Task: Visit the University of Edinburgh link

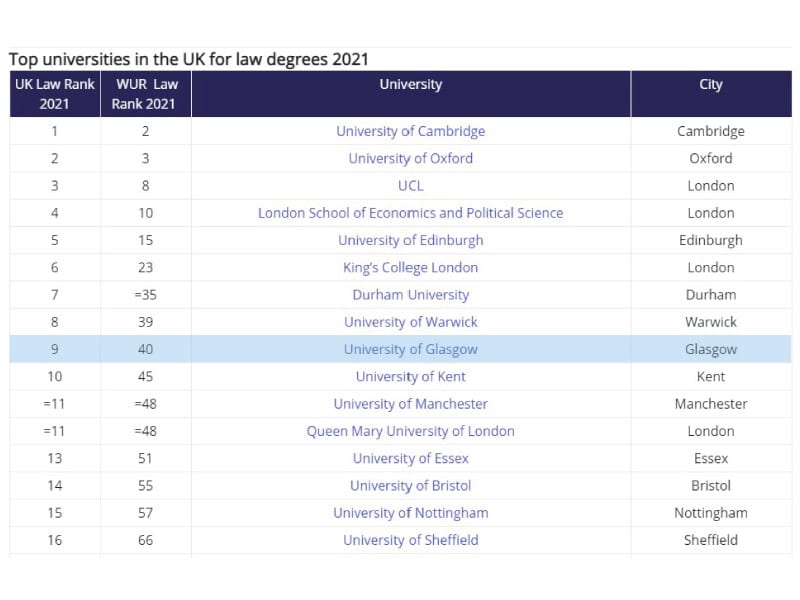Action: point(410,240)
